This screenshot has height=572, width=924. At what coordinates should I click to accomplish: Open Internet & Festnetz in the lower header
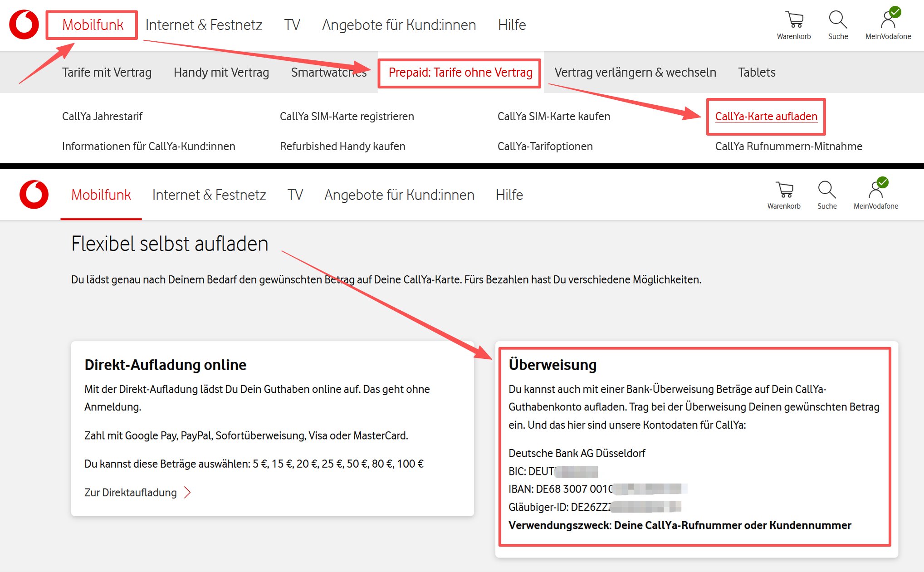(x=209, y=195)
